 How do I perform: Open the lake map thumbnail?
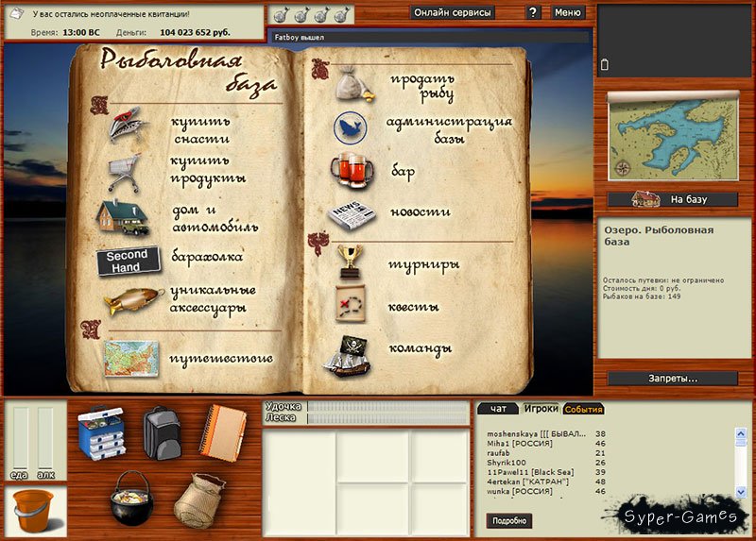[x=673, y=136]
